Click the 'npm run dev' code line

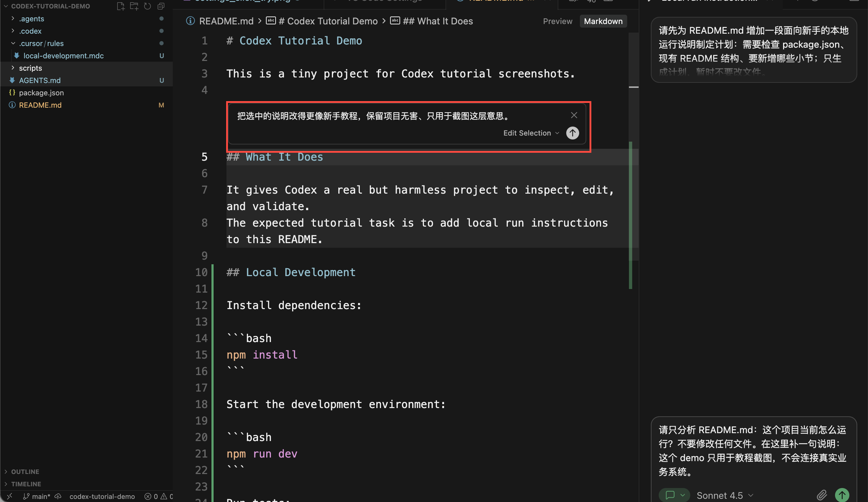coord(262,454)
